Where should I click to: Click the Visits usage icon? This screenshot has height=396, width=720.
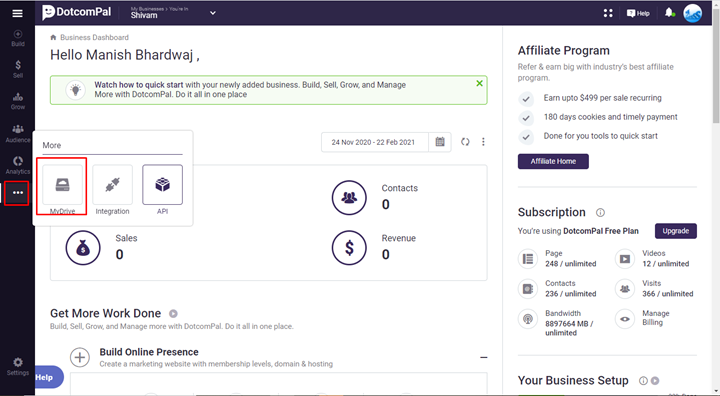[x=625, y=289]
